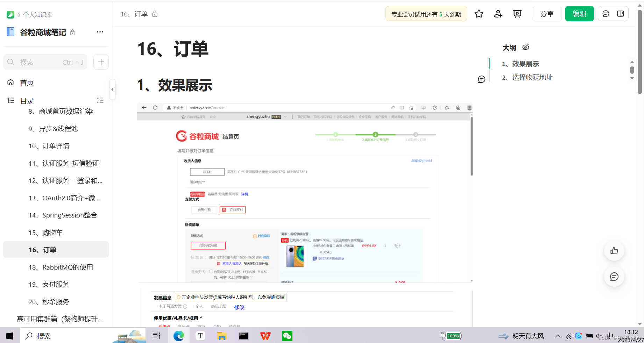Select 首页 in the sidebar
644x343 pixels.
coord(27,83)
